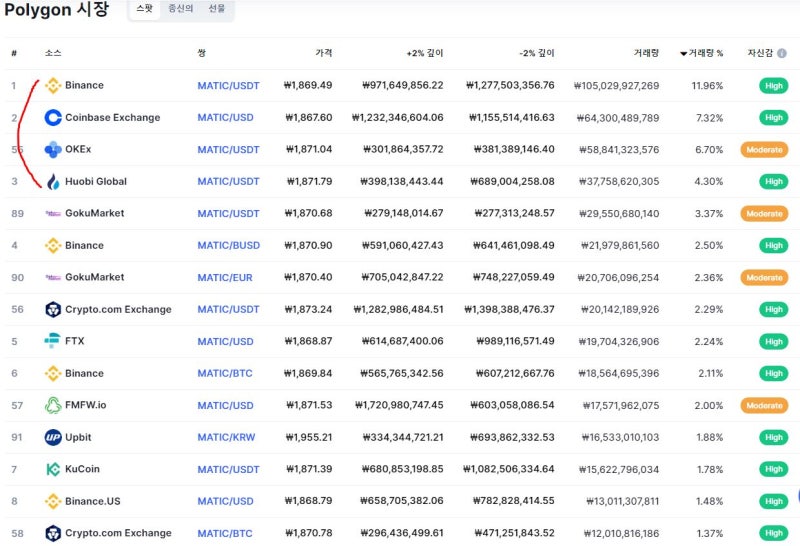Click the Moderate badge in OKEx row
This screenshot has width=800, height=546.
click(764, 150)
